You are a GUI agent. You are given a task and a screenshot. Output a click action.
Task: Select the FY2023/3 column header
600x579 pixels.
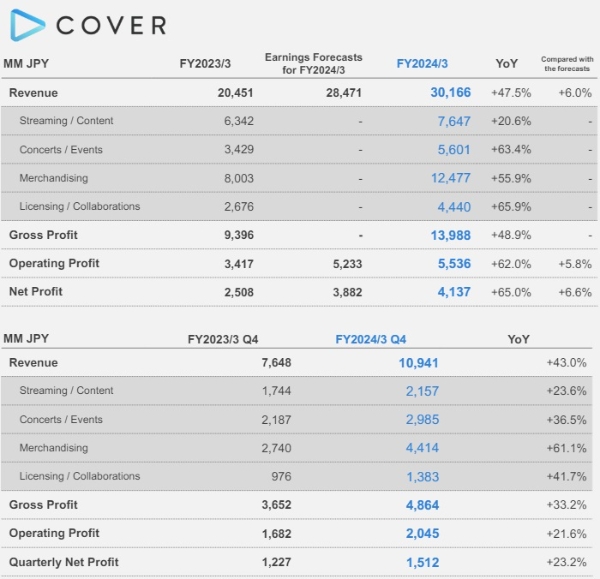(x=205, y=64)
